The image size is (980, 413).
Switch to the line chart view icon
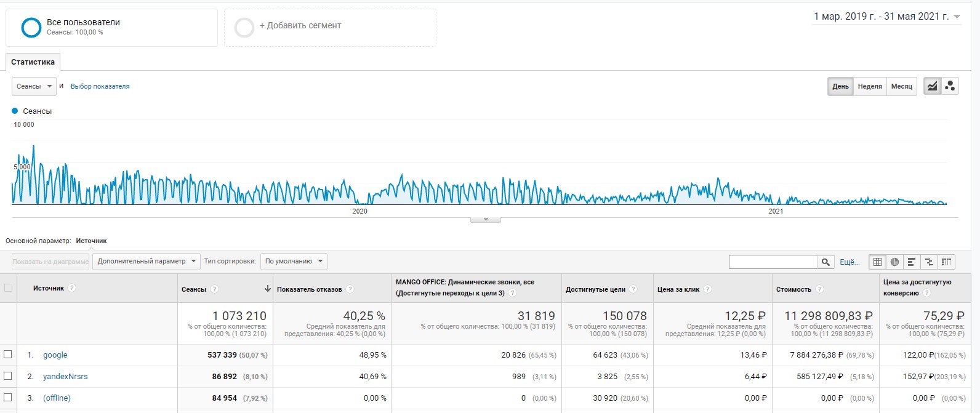(x=932, y=86)
